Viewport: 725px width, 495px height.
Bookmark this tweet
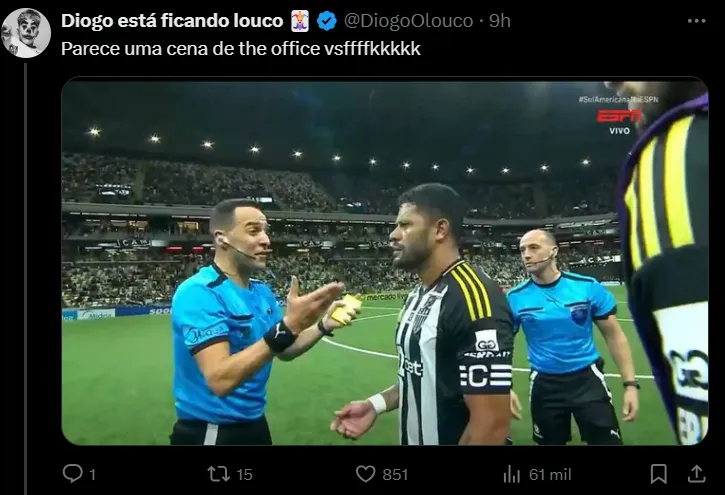coord(658,474)
